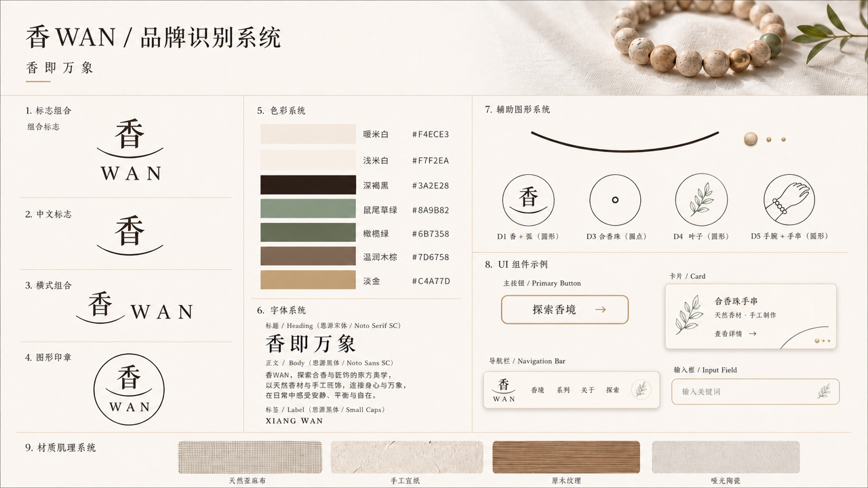
Task: Click the hex value #8A9B82
Action: [431, 210]
